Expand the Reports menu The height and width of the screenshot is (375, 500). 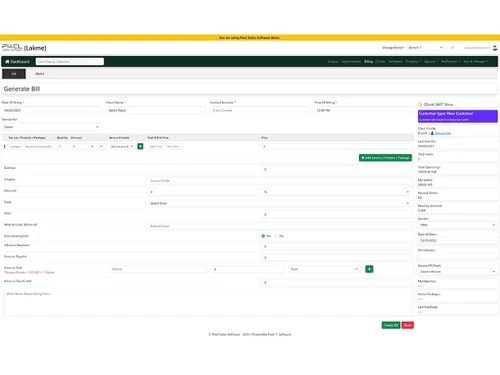tap(431, 62)
